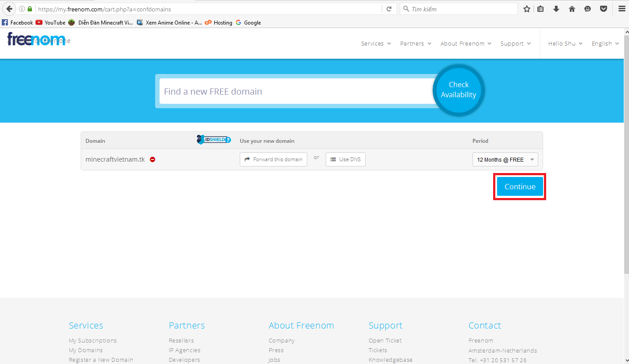This screenshot has width=629, height=364.
Task: Click the IDShield badge icon
Action: coord(213,140)
